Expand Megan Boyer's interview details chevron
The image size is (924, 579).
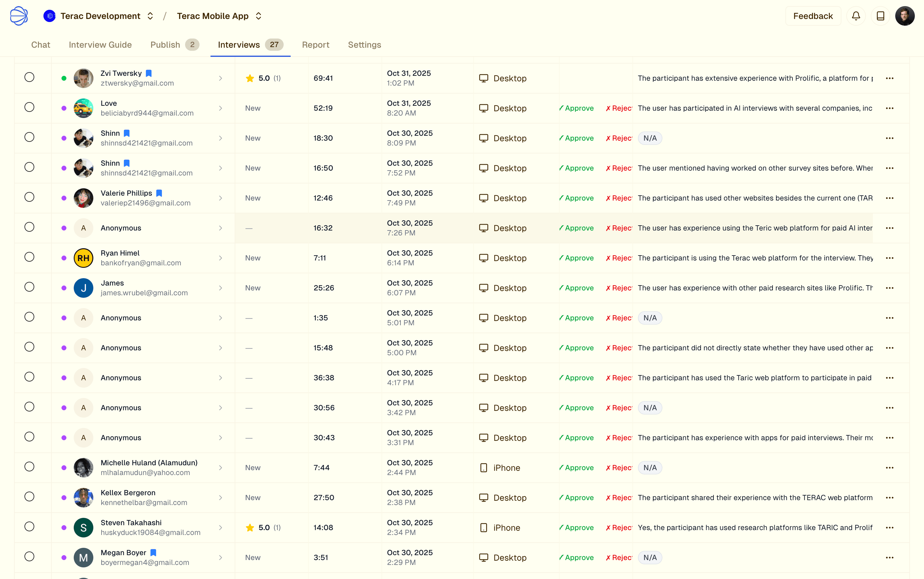click(220, 558)
